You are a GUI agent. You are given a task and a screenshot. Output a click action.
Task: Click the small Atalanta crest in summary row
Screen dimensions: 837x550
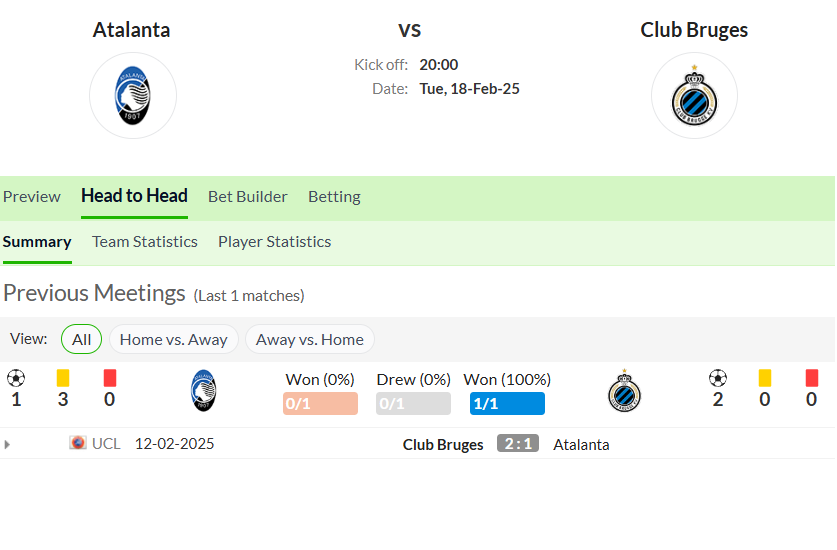[203, 390]
